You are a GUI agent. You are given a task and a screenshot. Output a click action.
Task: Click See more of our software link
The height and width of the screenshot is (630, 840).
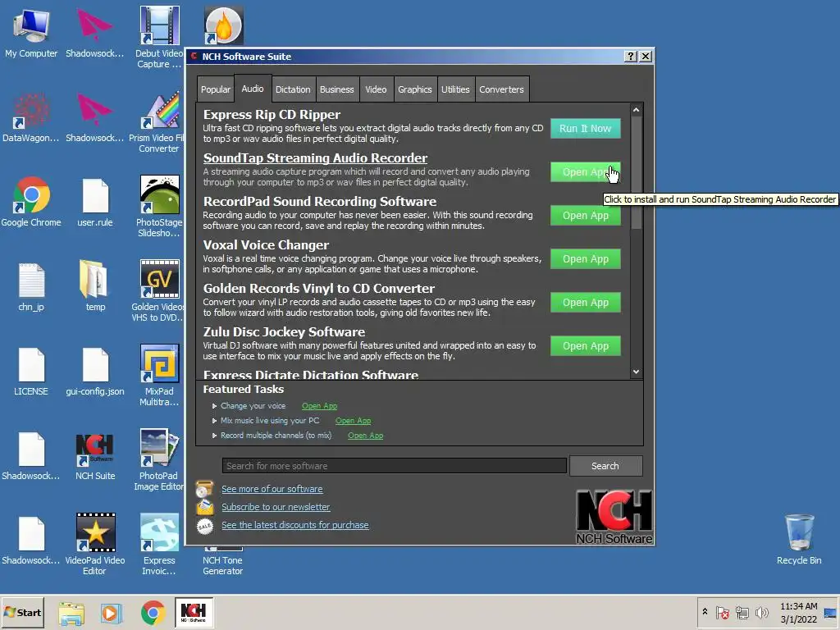point(272,489)
